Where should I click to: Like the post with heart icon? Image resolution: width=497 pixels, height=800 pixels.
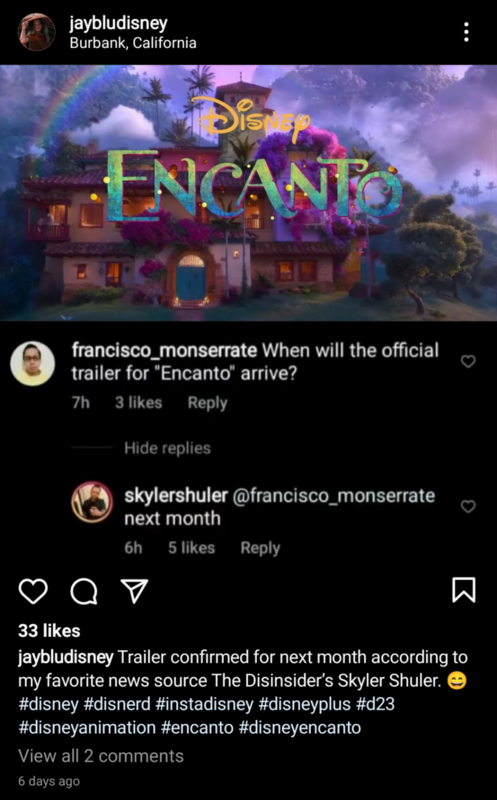coord(33,591)
